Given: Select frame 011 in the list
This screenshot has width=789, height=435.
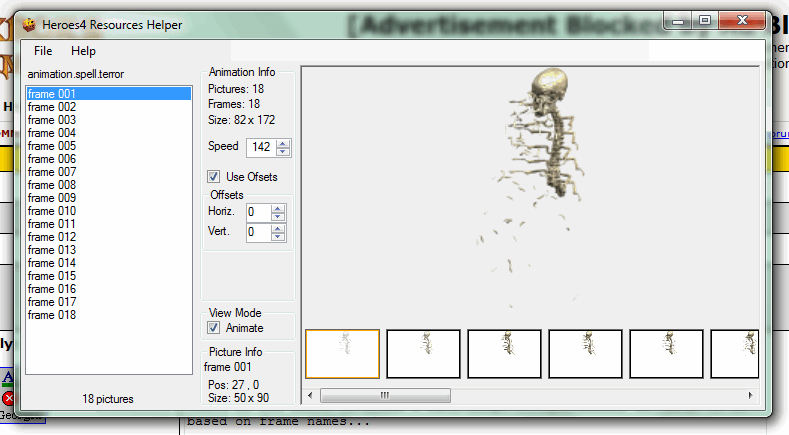Looking at the screenshot, I should (109, 224).
